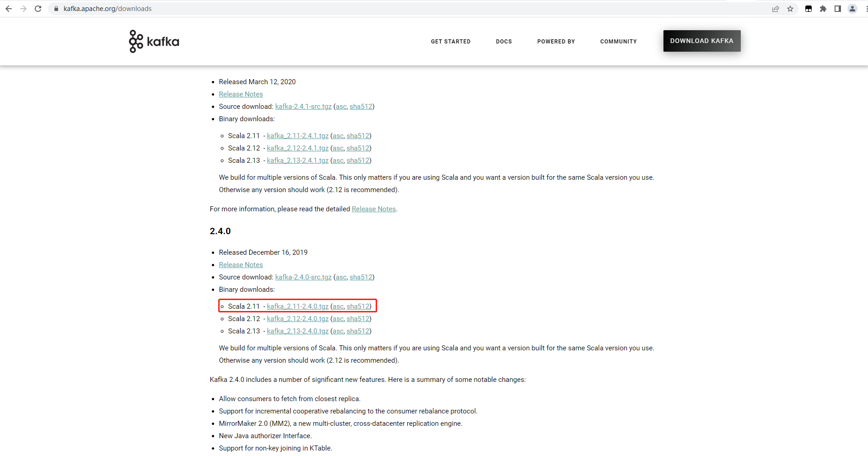Open asc for kafka_2.12-2.4.0.tgz

(x=338, y=319)
